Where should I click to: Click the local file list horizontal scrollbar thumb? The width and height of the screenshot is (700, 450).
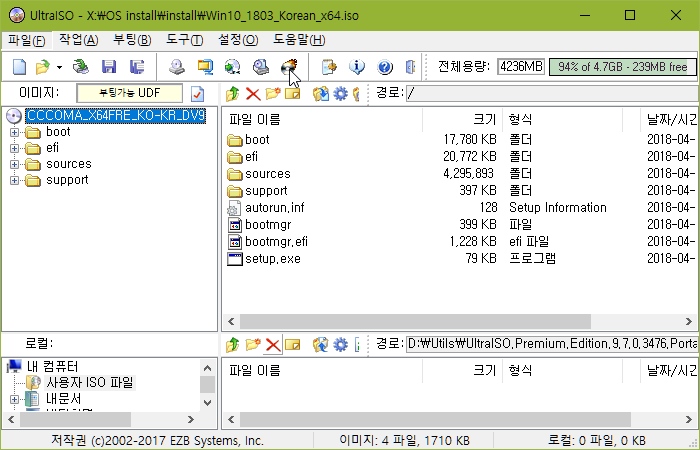(x=435, y=420)
